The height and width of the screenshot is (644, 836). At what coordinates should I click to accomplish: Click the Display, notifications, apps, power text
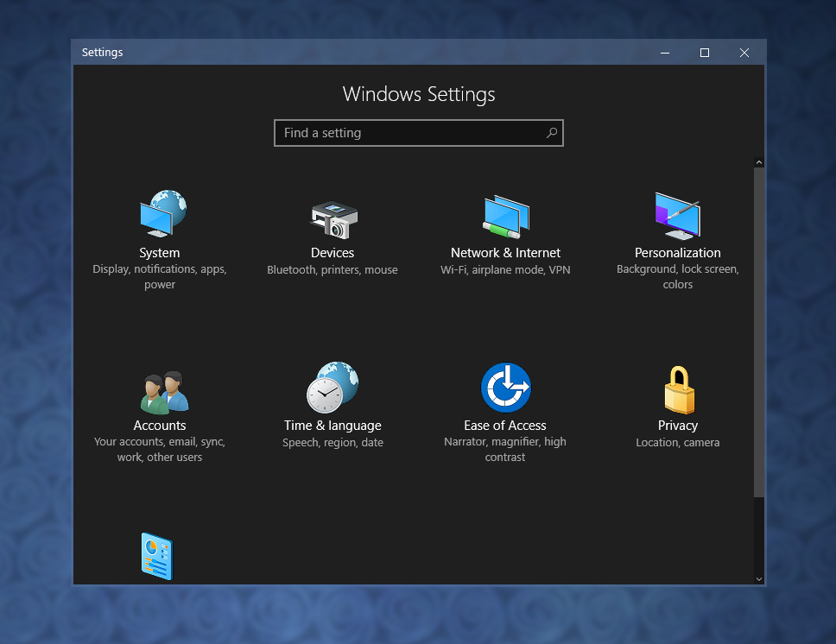coord(160,276)
